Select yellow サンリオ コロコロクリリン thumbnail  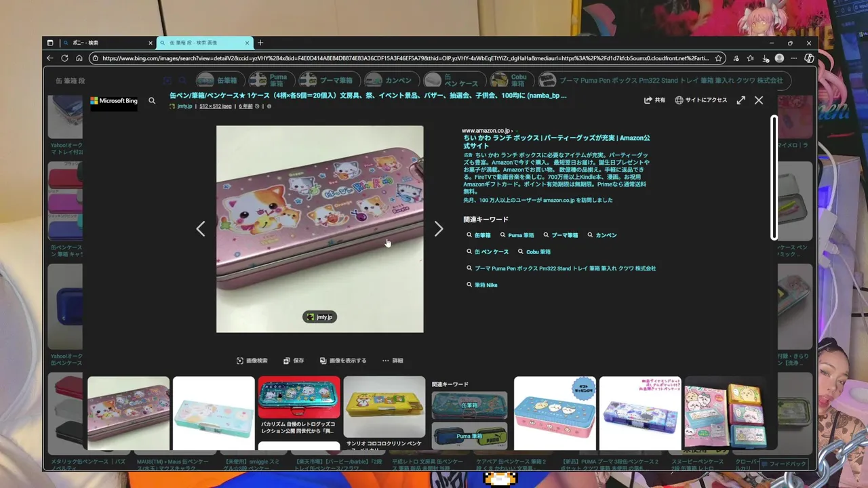point(384,412)
